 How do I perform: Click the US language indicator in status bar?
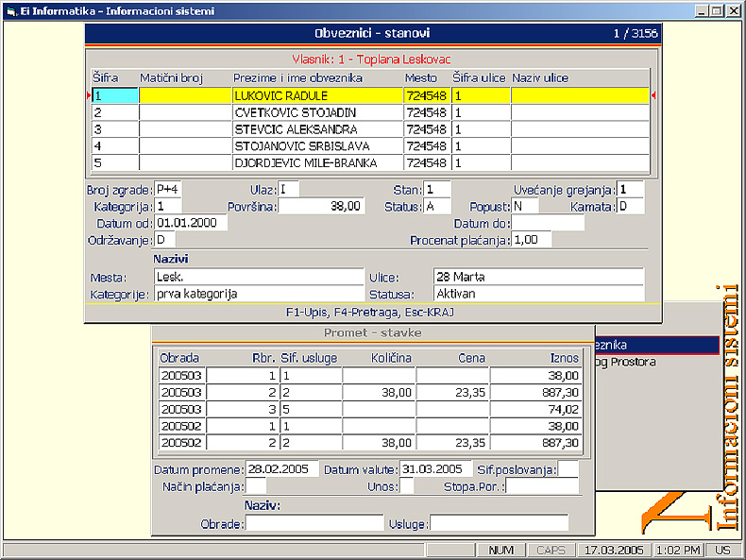(x=723, y=550)
